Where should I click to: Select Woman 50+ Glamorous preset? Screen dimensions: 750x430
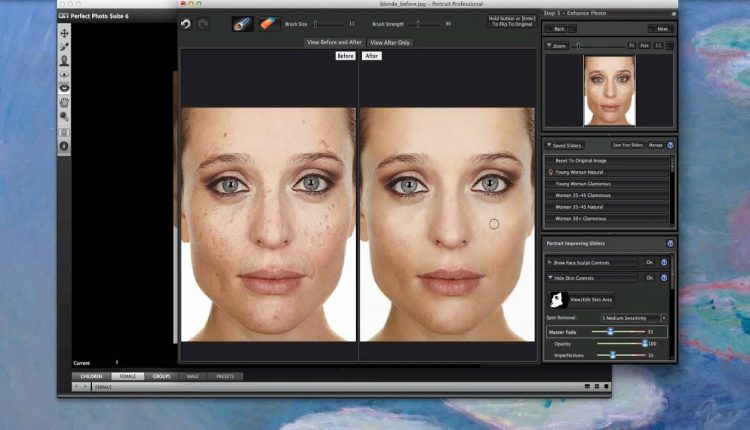607,219
